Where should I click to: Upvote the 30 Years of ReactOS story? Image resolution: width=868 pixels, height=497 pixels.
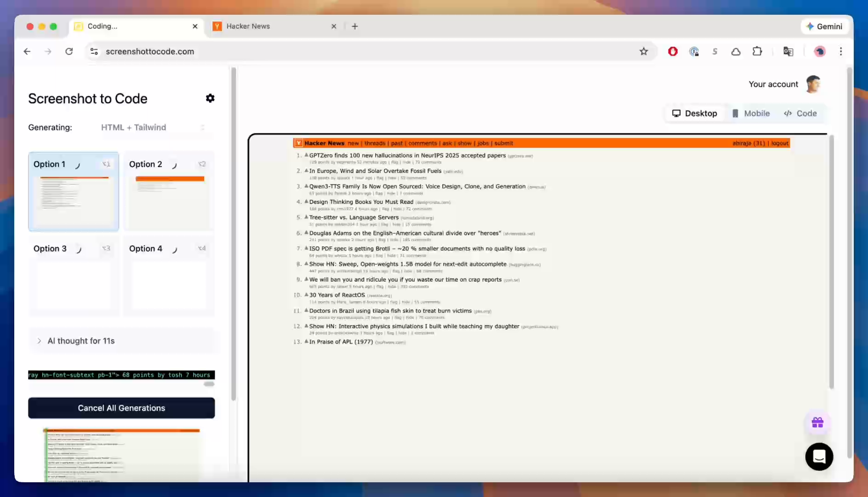(306, 295)
